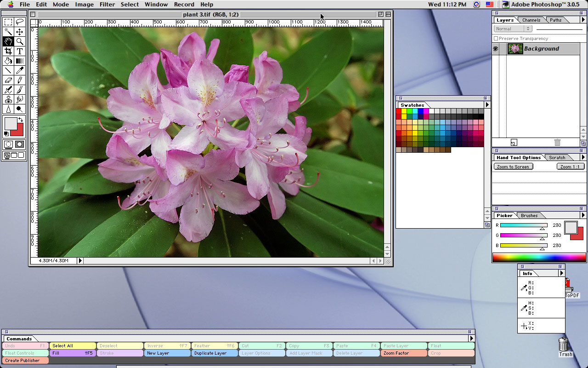Screen dimensions: 588x368
Task: Select the Zoom magnifier tool
Action: 20,41
